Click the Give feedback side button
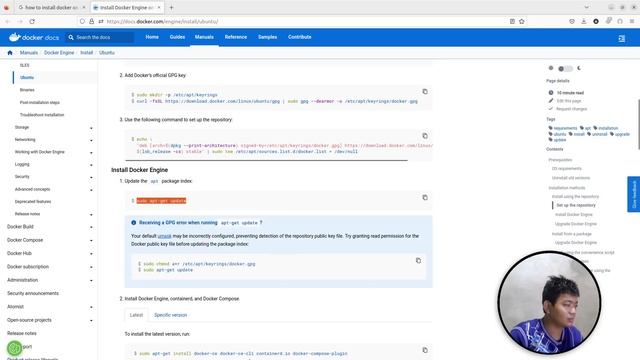Viewport: 640px width, 360px height. click(x=633, y=194)
